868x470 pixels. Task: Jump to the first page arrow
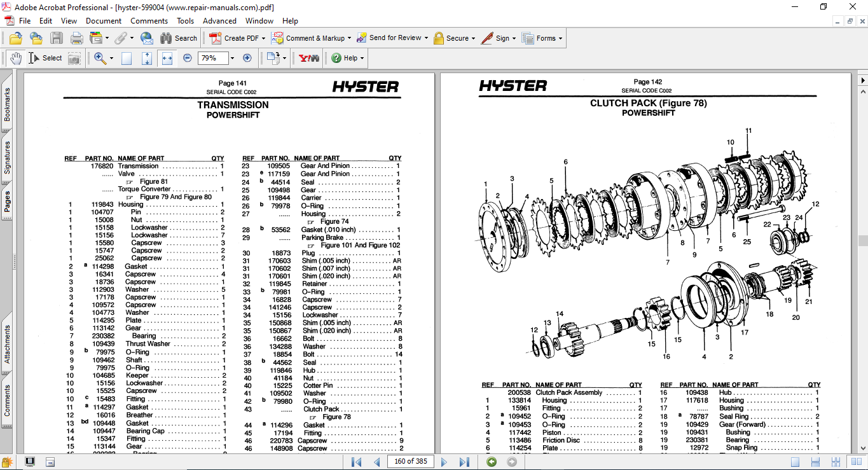356,462
